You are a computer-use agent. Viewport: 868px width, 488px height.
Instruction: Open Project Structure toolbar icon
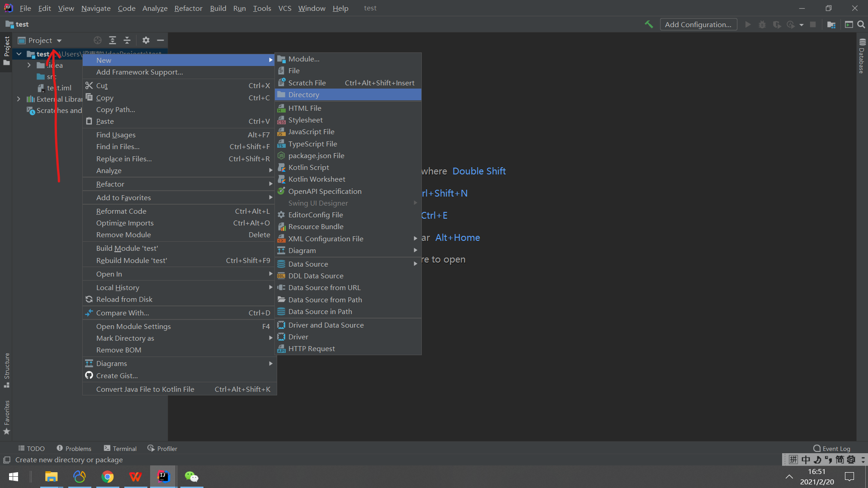click(x=831, y=24)
